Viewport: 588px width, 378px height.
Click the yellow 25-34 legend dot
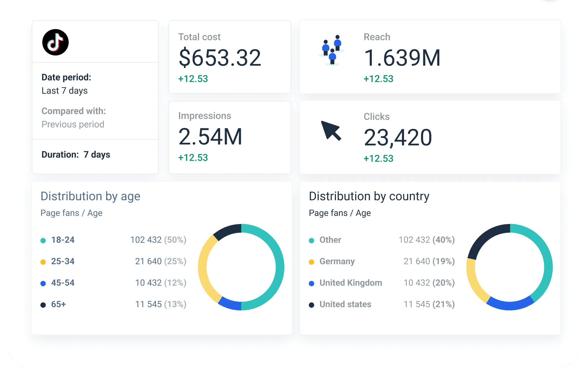43,262
